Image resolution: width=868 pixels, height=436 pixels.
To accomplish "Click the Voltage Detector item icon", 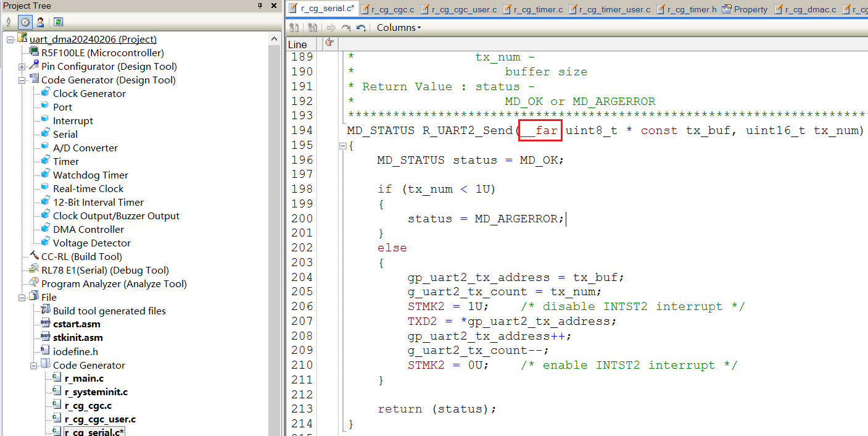I will (46, 242).
